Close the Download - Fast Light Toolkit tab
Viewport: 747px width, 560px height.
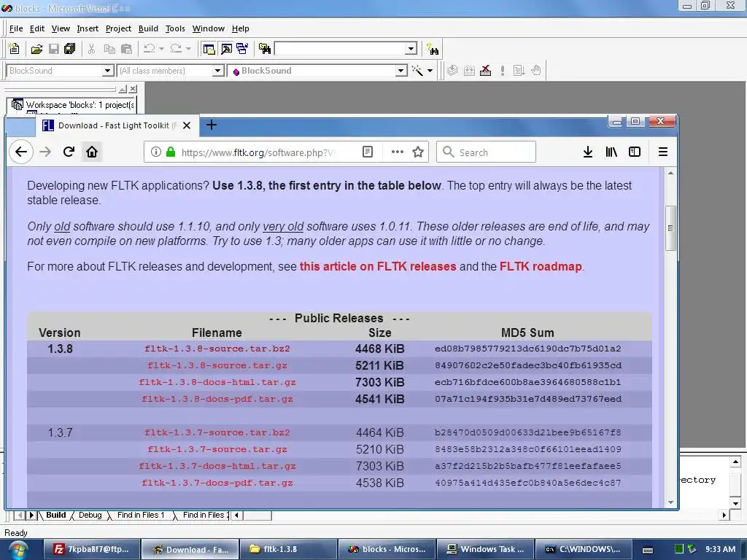coord(187,125)
